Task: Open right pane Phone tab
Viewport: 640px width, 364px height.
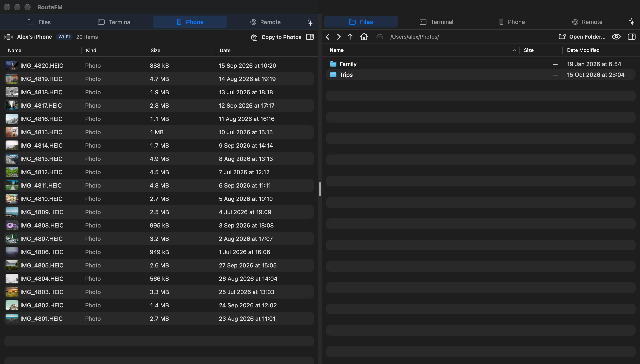Action: 512,22
